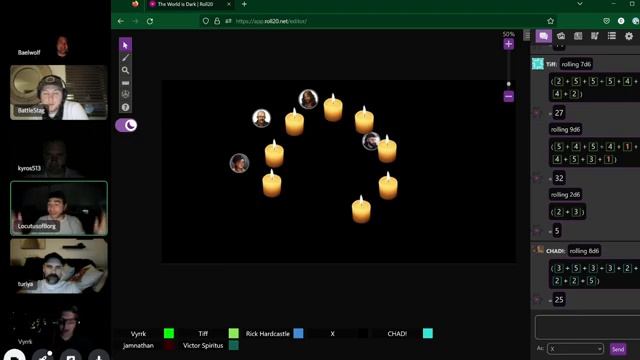
Task: Click the Rick Hardcastle player name
Action: point(267,333)
